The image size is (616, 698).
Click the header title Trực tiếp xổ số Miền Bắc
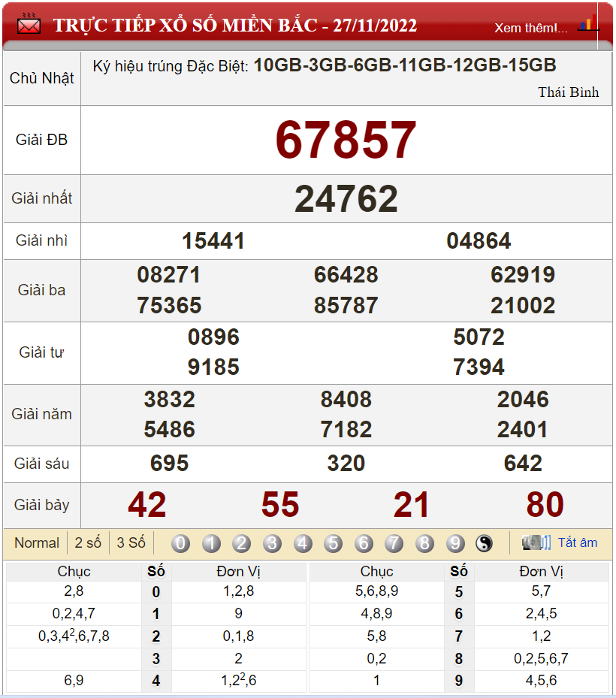point(234,26)
